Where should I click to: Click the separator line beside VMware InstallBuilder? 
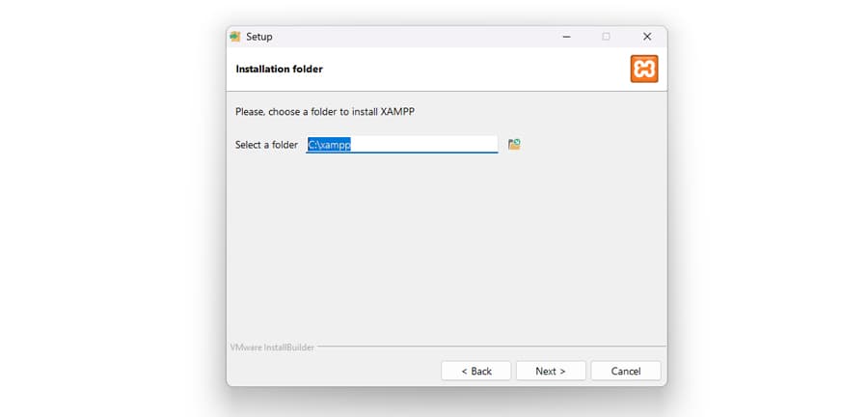(492, 347)
